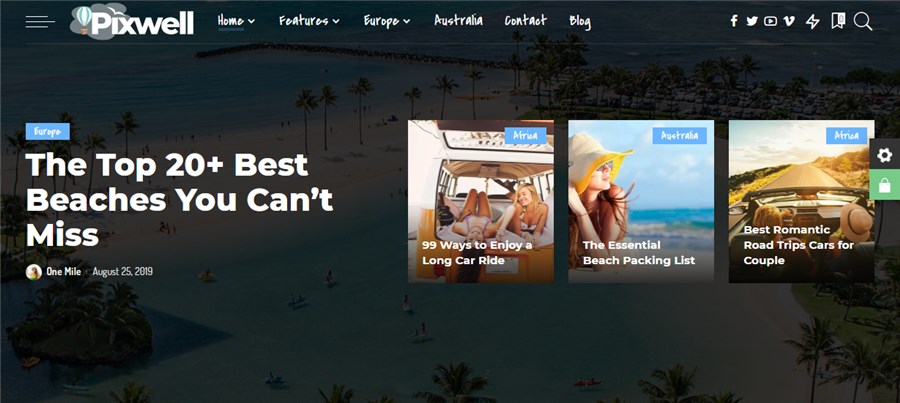Image resolution: width=900 pixels, height=403 pixels.
Task: Open the bookmarks icon in header
Action: coord(838,21)
